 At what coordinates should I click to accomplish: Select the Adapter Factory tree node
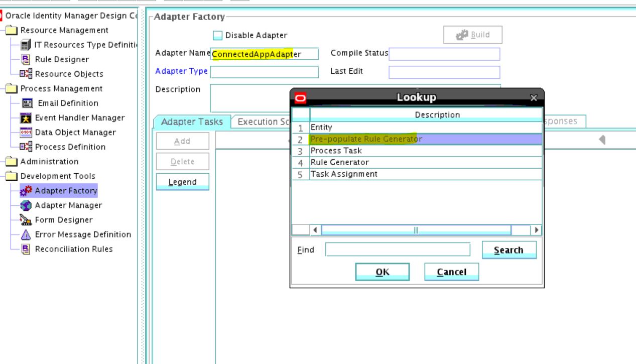[x=66, y=191]
